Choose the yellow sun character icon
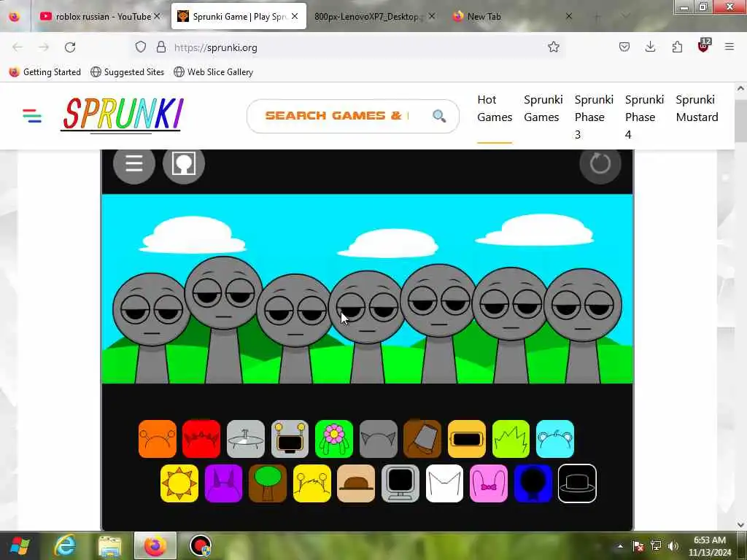The image size is (747, 560). pyautogui.click(x=179, y=483)
